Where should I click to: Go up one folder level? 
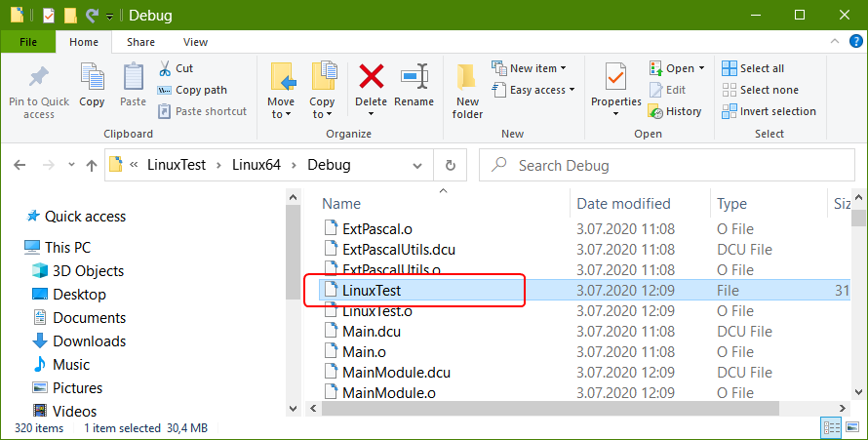click(92, 165)
